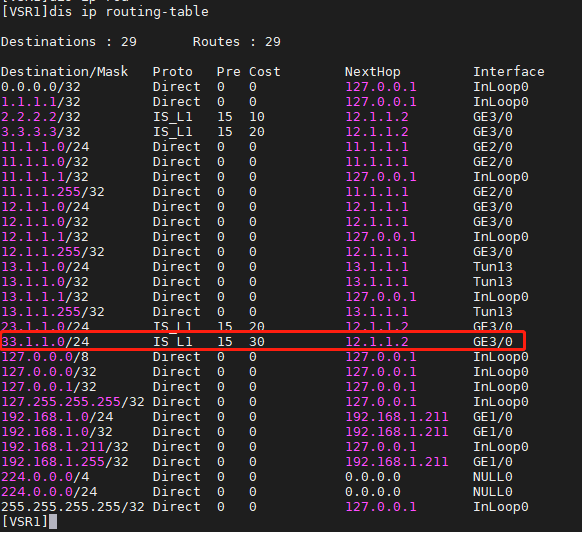Viewport: 582px width, 533px height.
Task: Click the destination 12.1.1.255/32
Action: point(53,252)
